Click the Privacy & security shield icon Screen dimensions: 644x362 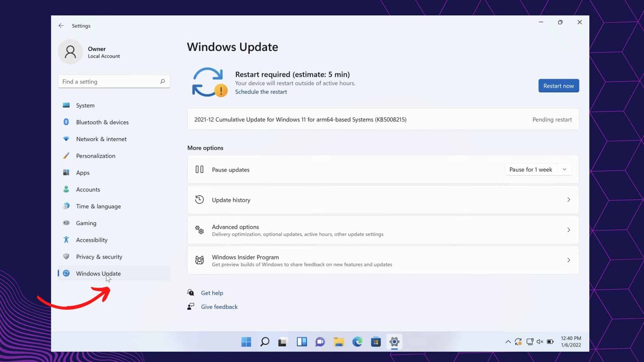[x=66, y=256]
